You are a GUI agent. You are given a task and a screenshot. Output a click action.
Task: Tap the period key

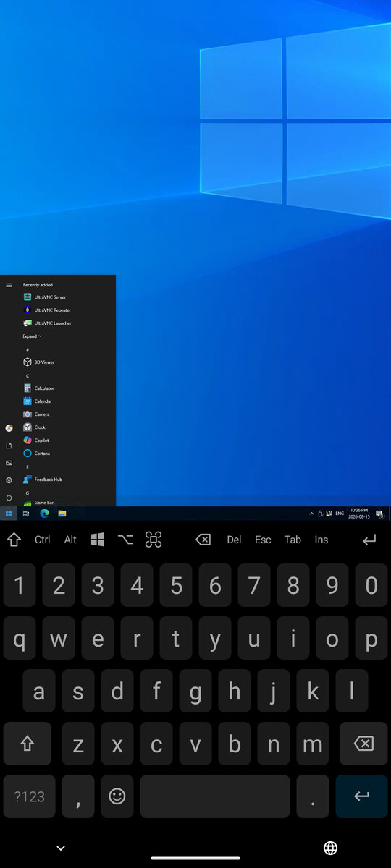(313, 796)
